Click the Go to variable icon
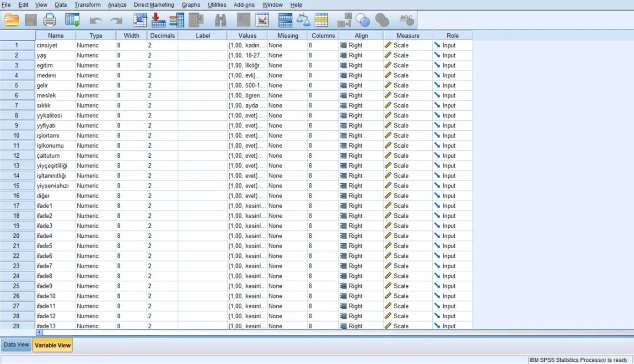Screen dimensions: 634x364 click(x=158, y=20)
